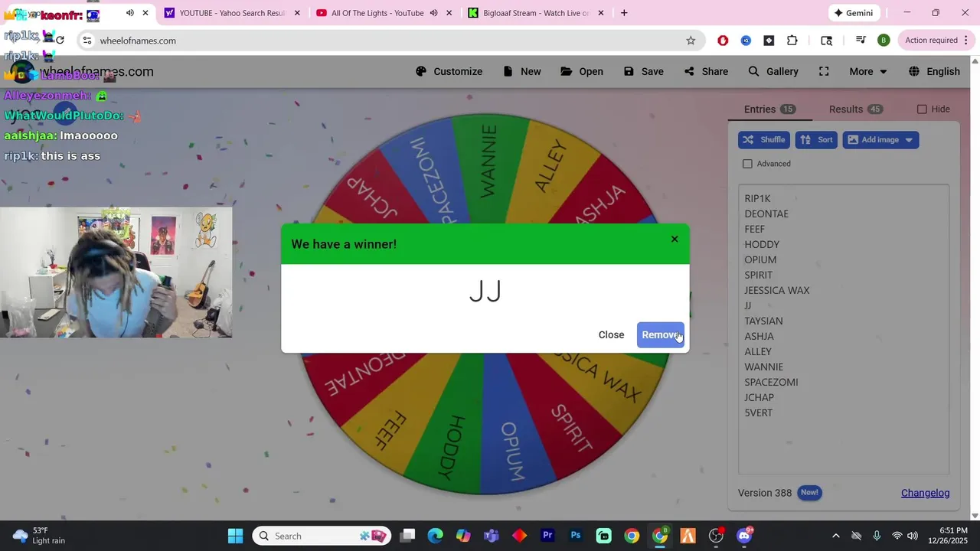The image size is (980, 551).
Task: Open the red hand ad blocker extension
Action: tap(723, 41)
